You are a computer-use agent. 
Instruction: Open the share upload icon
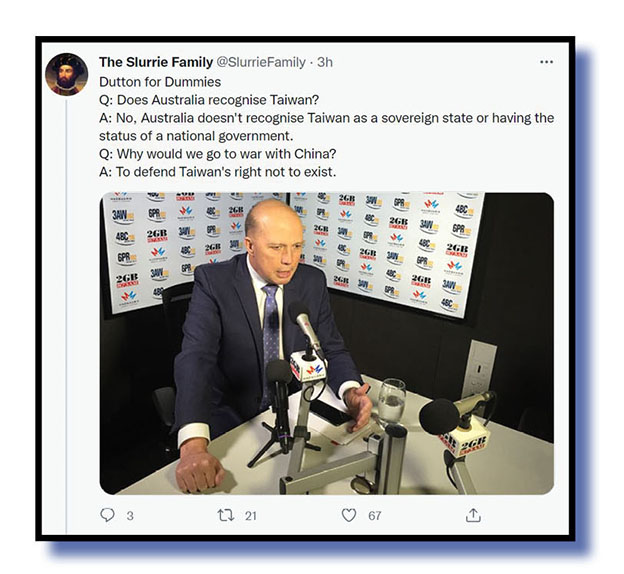point(473,515)
